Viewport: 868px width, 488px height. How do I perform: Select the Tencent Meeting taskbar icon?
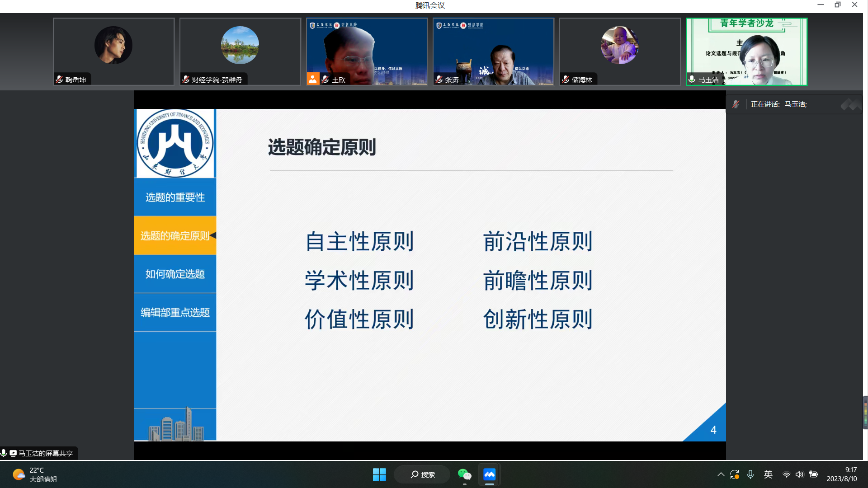489,474
